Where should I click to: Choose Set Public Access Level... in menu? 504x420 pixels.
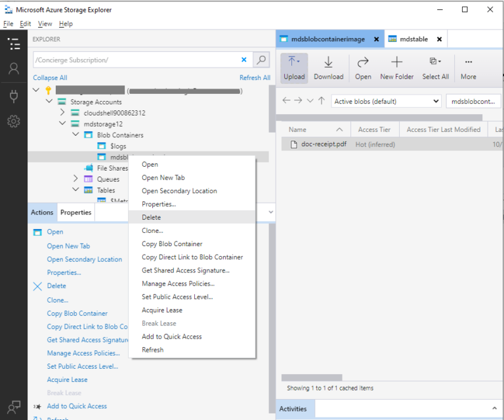point(192,297)
